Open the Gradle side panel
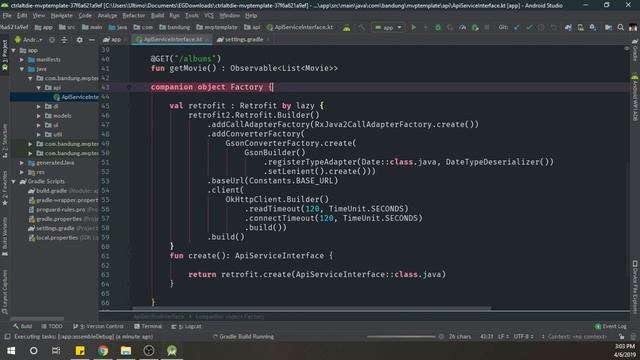This screenshot has height=360, width=640. 635,51
